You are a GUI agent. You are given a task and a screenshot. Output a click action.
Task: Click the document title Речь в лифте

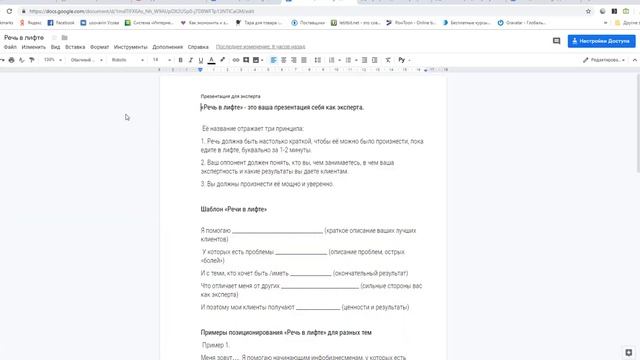click(x=24, y=38)
